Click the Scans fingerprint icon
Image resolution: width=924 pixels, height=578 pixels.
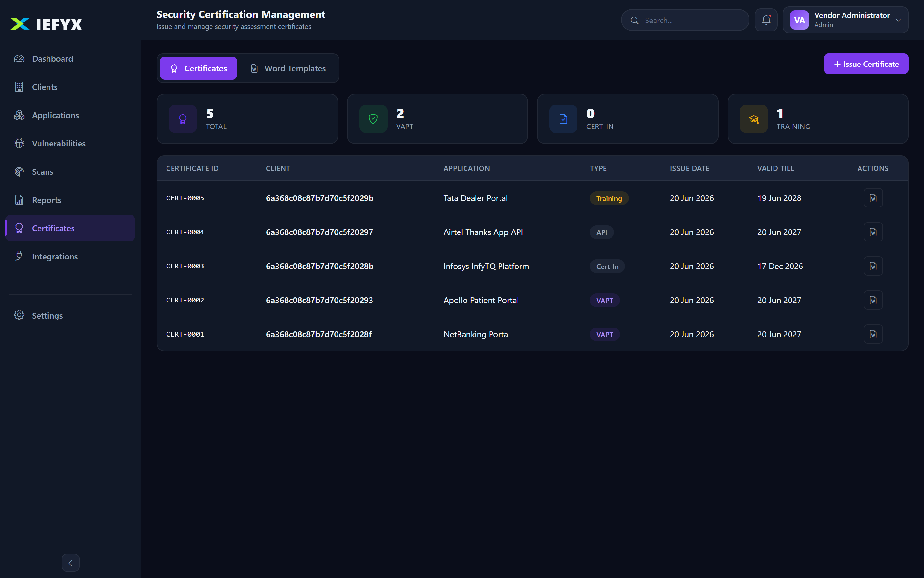coord(19,172)
